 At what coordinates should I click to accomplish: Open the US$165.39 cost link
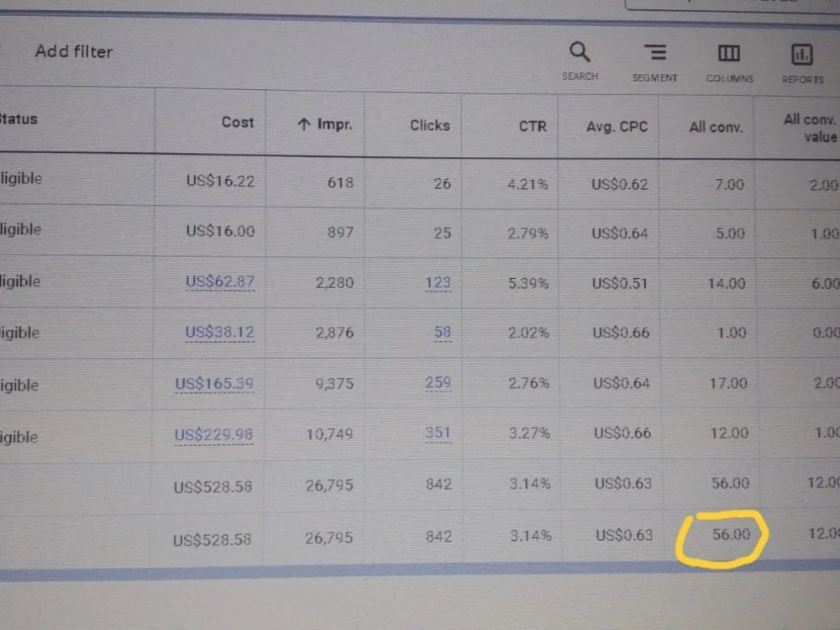click(x=214, y=384)
